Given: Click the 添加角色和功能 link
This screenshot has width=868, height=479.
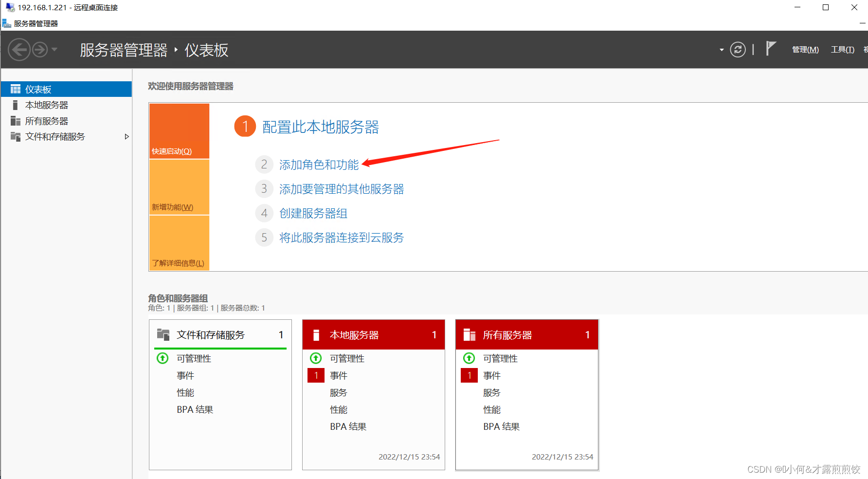Looking at the screenshot, I should coord(319,165).
